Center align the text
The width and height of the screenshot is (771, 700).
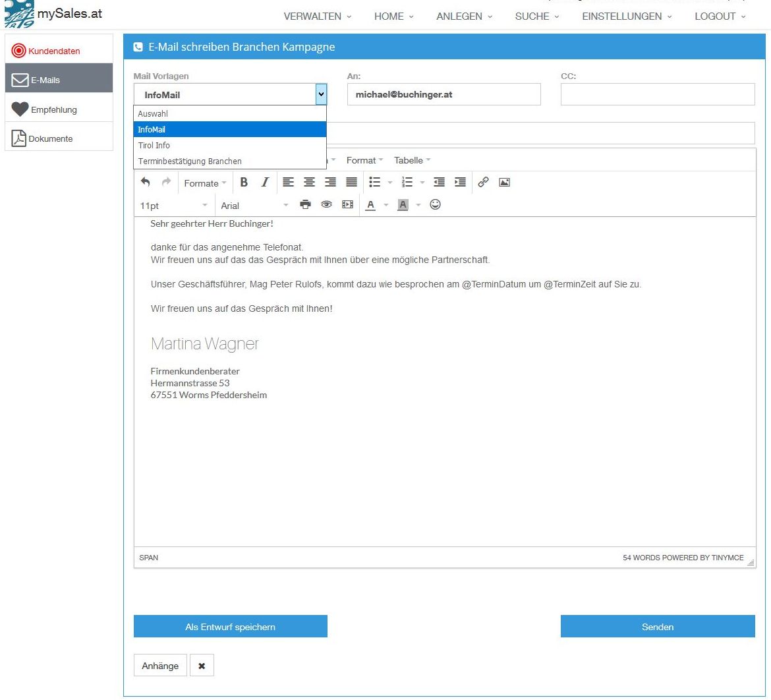[x=309, y=183]
